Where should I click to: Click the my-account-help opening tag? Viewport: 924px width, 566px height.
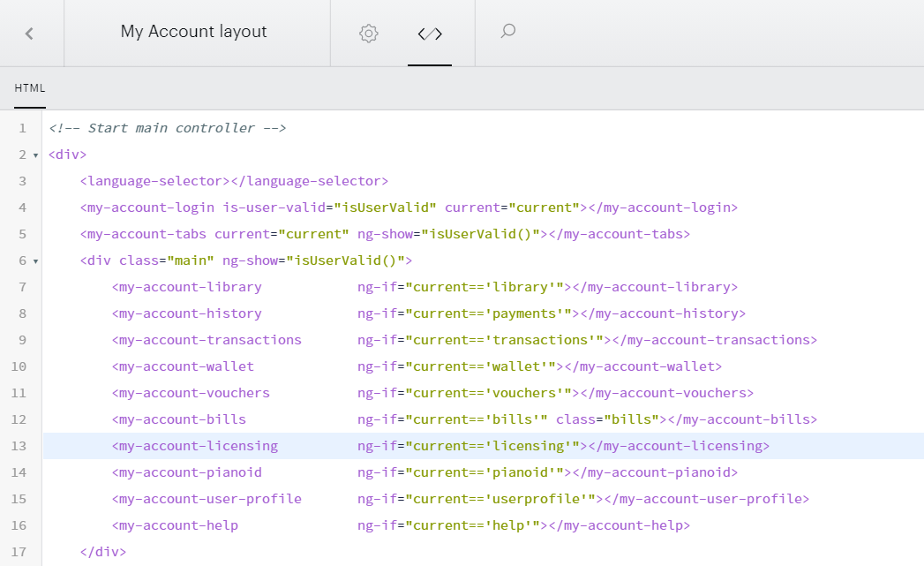point(175,525)
